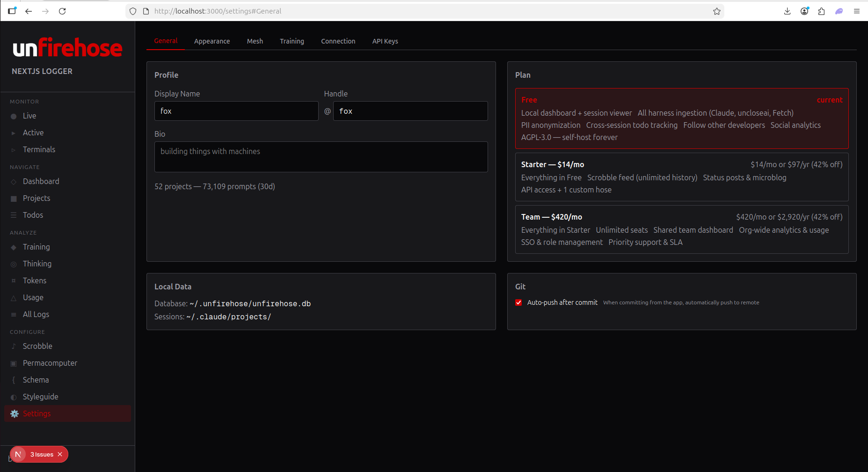Focus the Bio text area

(x=321, y=157)
